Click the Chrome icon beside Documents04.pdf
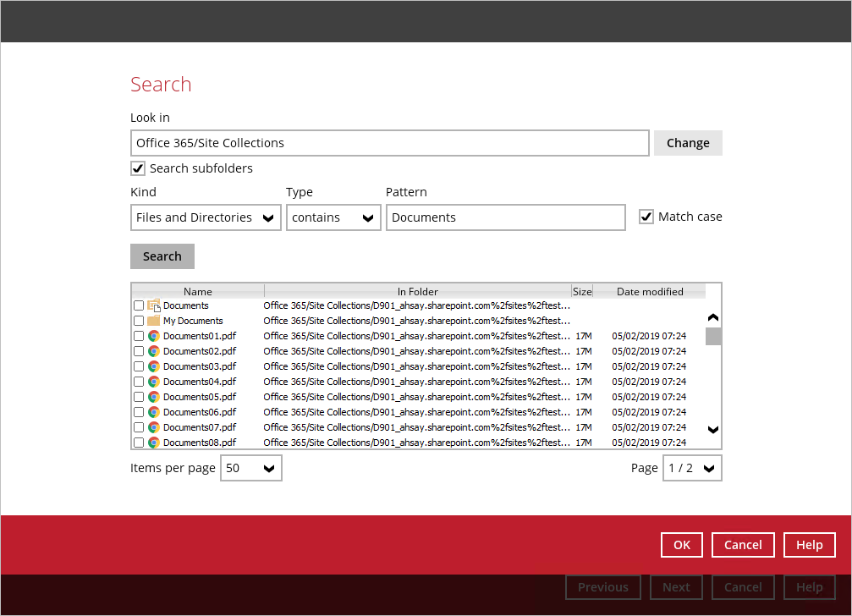852x616 pixels. (154, 382)
